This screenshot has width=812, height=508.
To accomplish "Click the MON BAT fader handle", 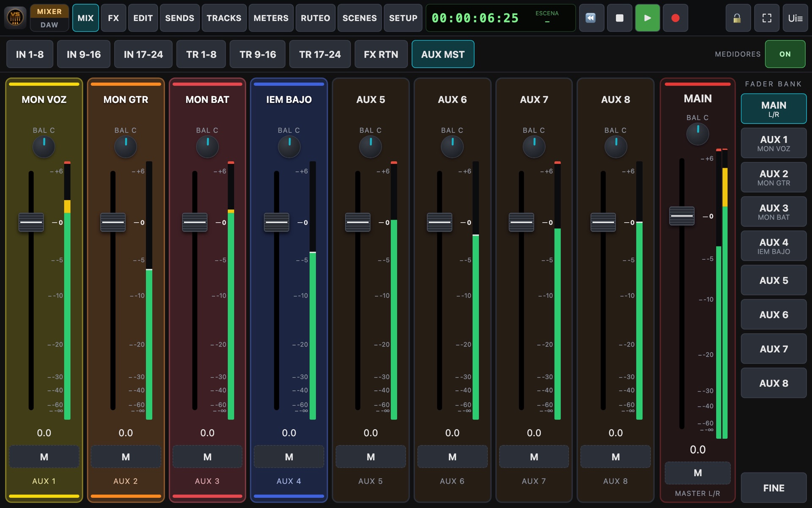I will [195, 222].
